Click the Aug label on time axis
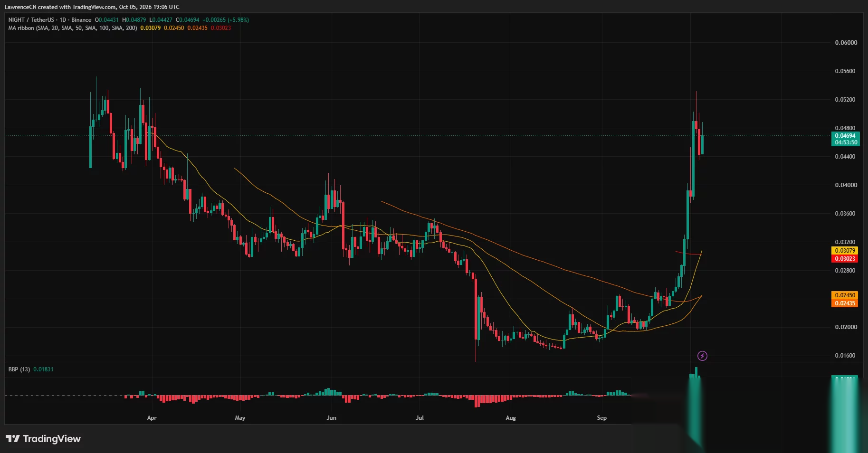This screenshot has width=868, height=453. tap(511, 418)
